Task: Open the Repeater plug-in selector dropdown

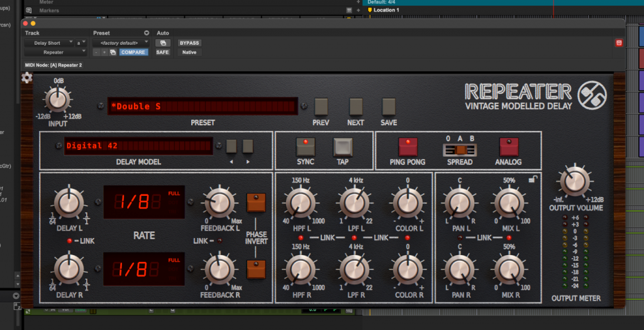Action: pos(55,52)
